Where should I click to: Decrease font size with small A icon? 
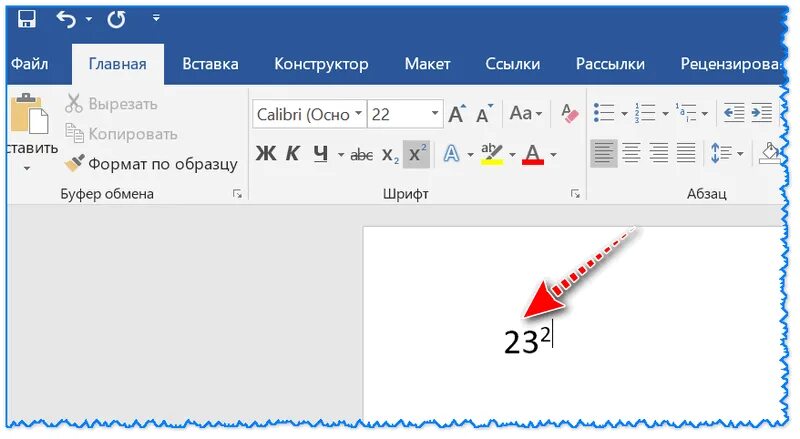point(484,113)
